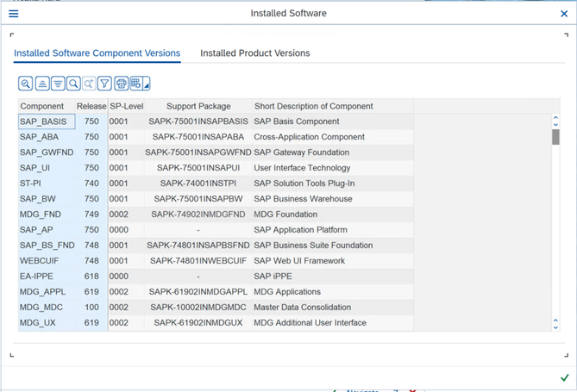This screenshot has height=392, width=577.
Task: Select the SAP_BS_FND component cell
Action: [47, 245]
